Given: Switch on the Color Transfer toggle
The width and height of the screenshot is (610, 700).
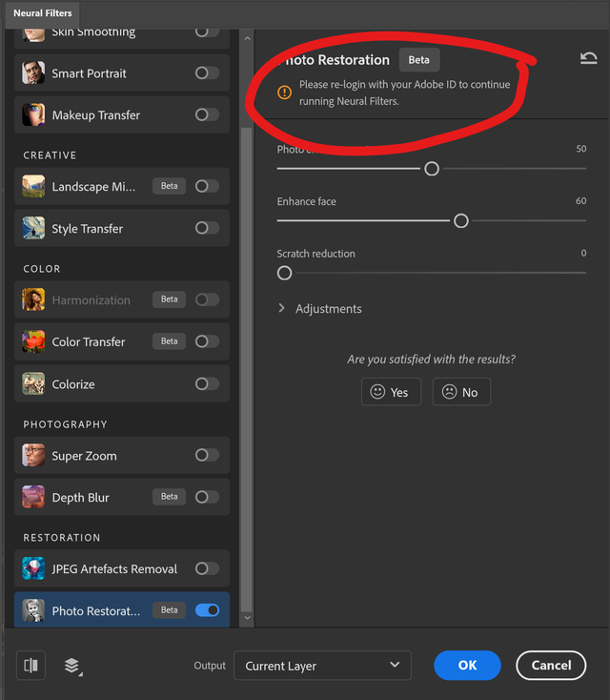Looking at the screenshot, I should [207, 341].
